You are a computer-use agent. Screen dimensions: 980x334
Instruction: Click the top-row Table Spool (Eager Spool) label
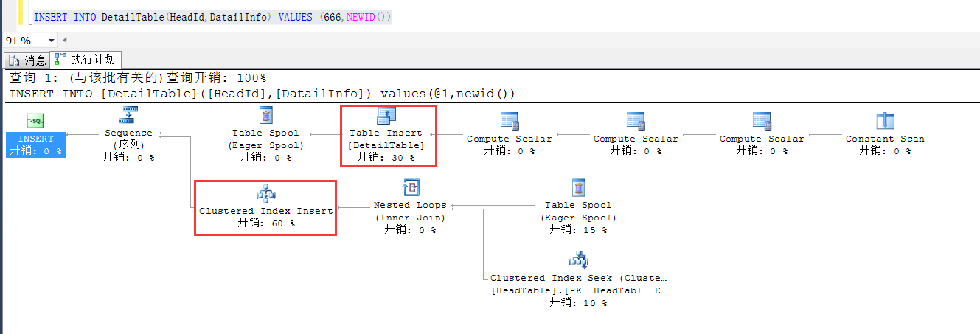click(x=265, y=139)
